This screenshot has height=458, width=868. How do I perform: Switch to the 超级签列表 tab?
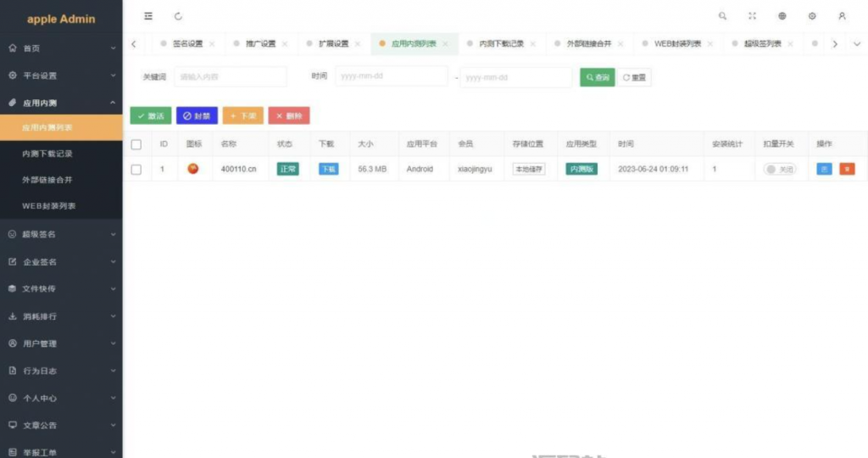(x=762, y=44)
